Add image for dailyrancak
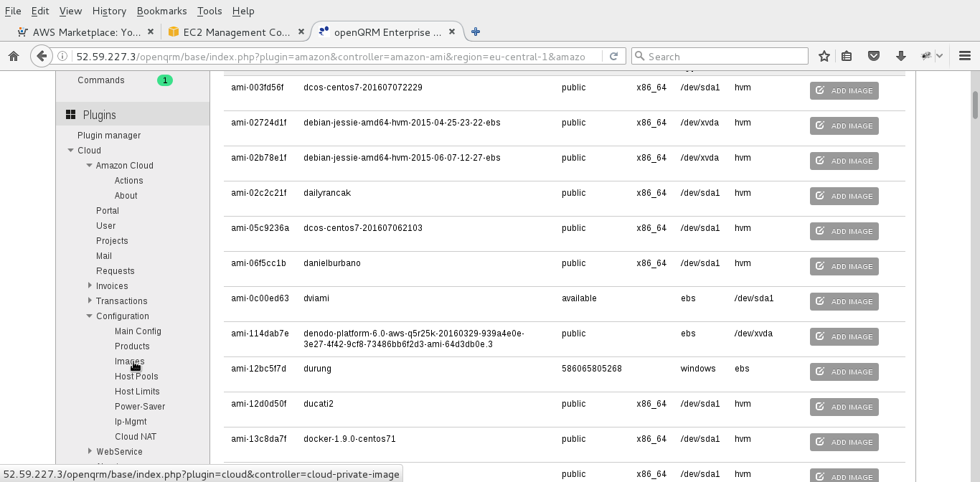980x482 pixels. 844,196
